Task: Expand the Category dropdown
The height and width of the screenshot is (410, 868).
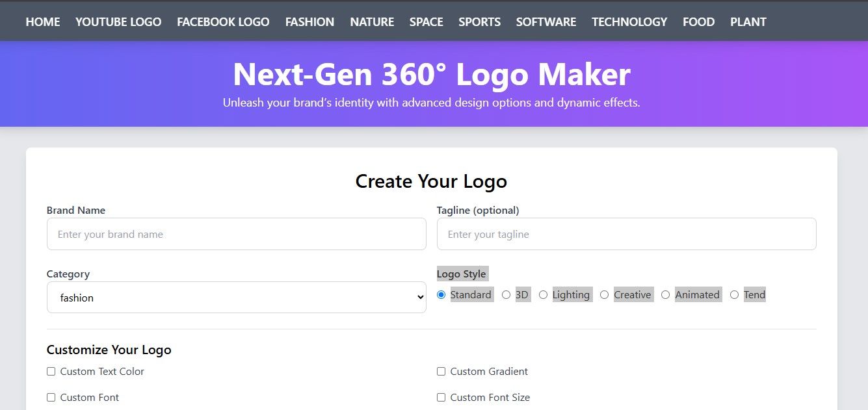Action: 236,298
